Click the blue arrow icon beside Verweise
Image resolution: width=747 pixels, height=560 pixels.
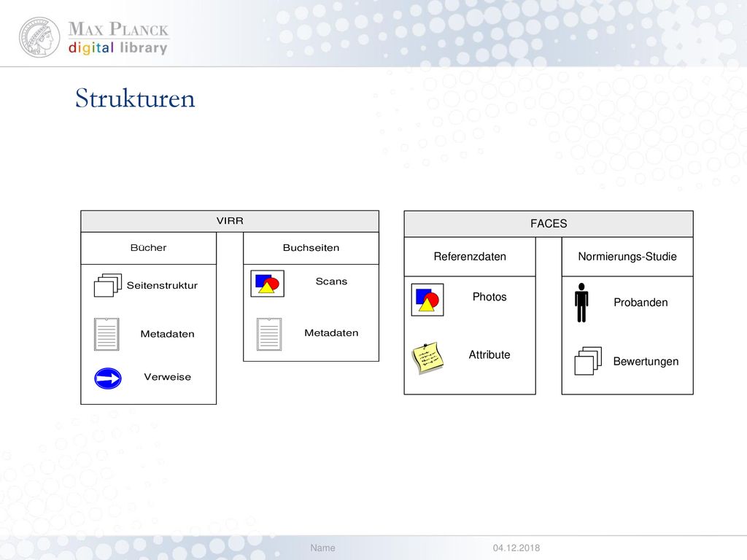tap(108, 378)
